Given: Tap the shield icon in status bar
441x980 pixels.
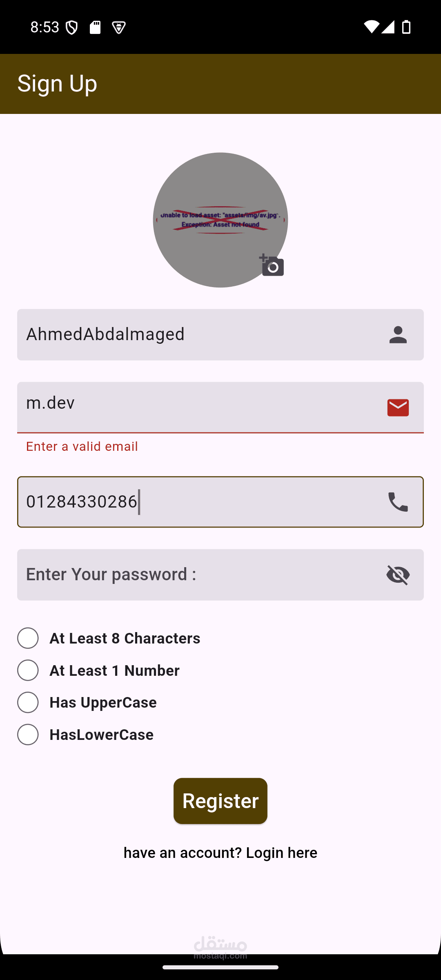Looking at the screenshot, I should coord(72,28).
